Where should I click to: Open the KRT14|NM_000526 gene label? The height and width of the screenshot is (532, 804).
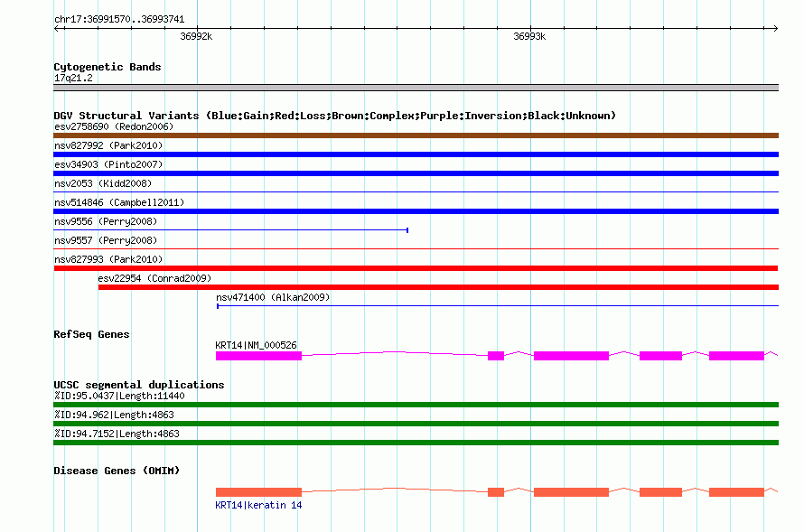coord(256,345)
